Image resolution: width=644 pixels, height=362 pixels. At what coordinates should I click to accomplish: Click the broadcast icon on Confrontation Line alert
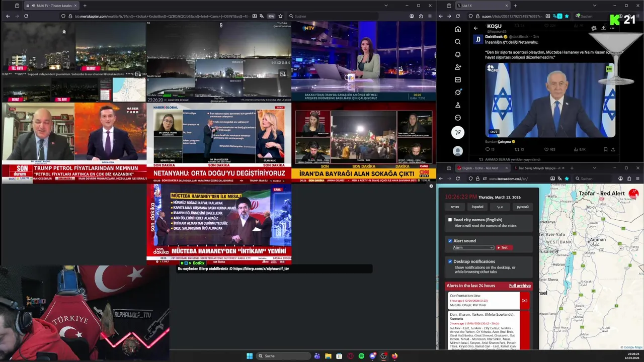coord(525,301)
